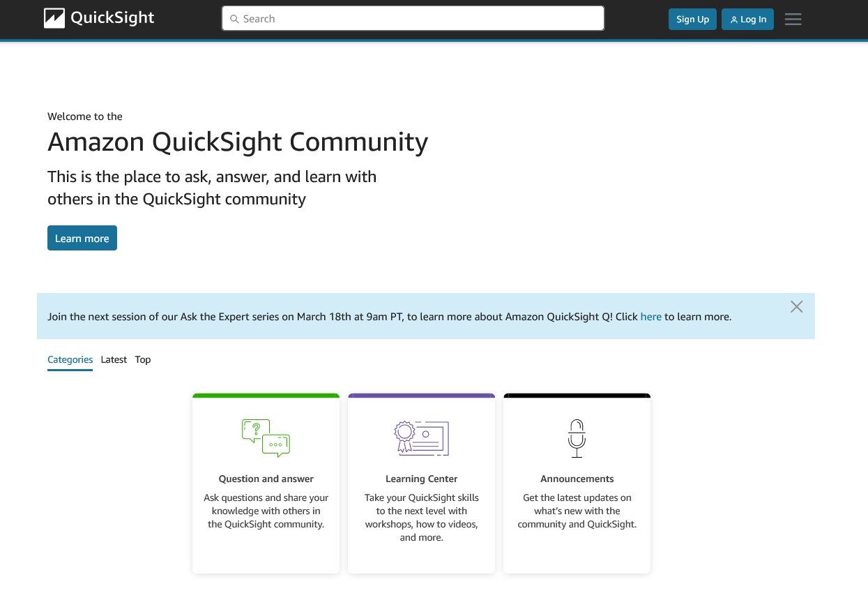This screenshot has width=868, height=607.
Task: Follow the 'here' link in the banner
Action: 651,317
